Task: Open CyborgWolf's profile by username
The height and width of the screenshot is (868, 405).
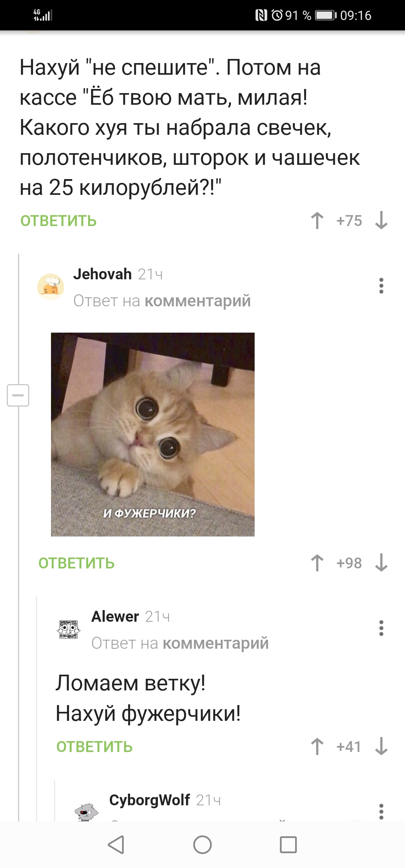Action: tap(150, 800)
